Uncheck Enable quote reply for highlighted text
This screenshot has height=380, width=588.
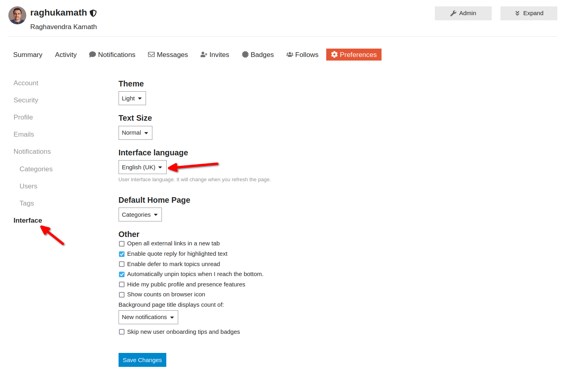[122, 254]
